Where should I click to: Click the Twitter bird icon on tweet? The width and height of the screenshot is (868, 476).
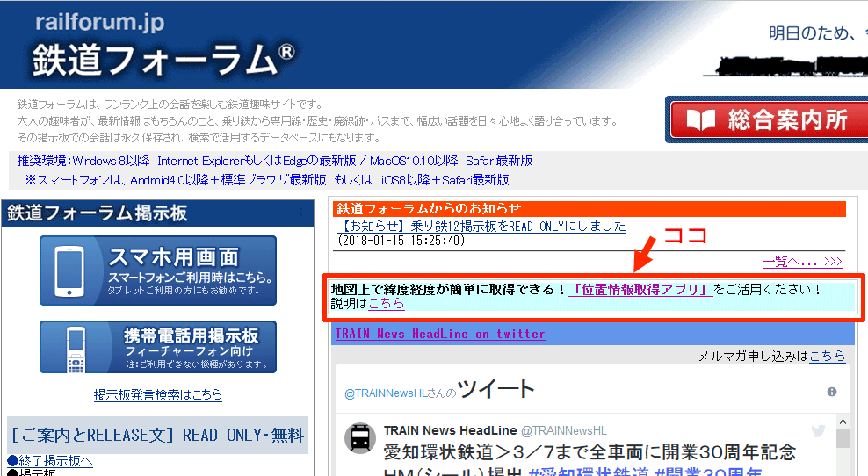pos(819,430)
